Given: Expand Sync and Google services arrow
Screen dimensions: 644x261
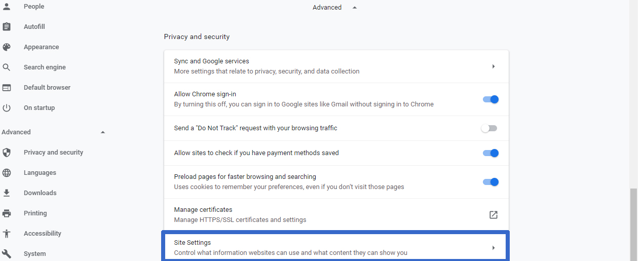Looking at the screenshot, I should click(x=493, y=66).
